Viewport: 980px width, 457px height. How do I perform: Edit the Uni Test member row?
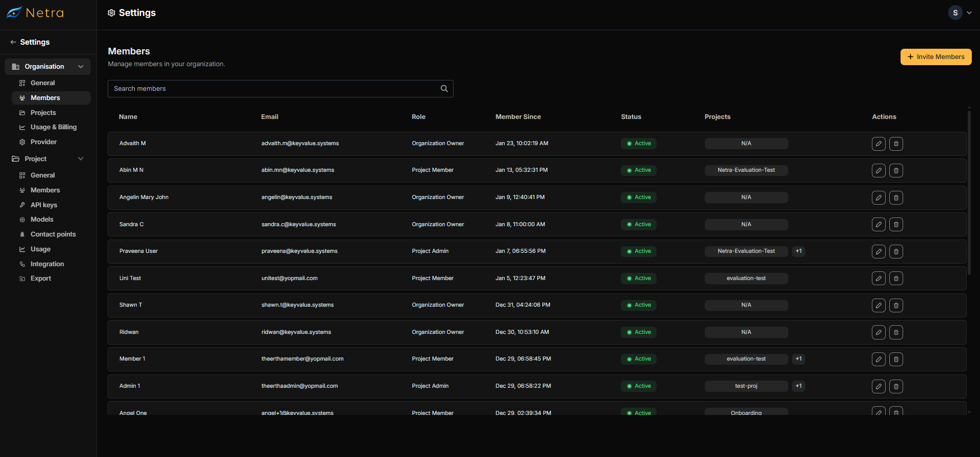[x=879, y=278]
